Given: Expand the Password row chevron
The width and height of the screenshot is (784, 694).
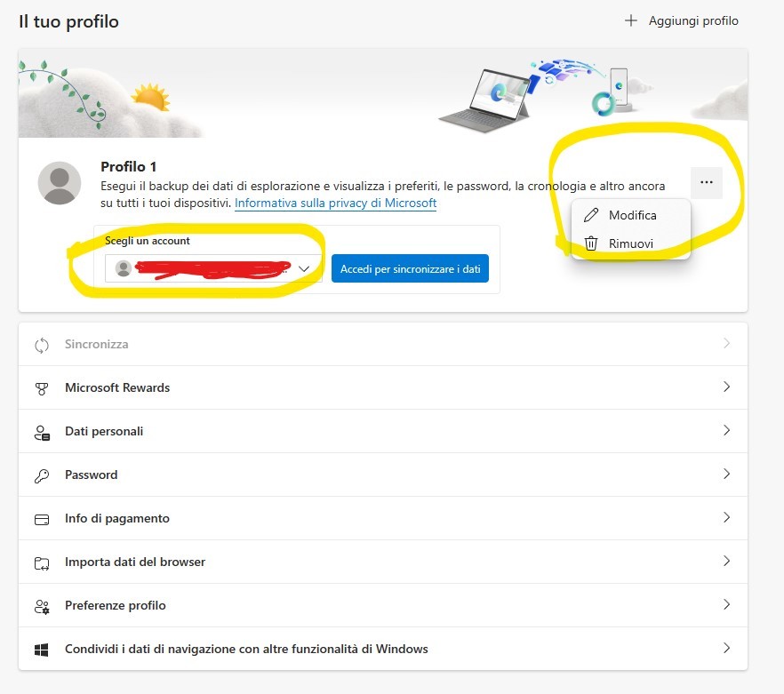Looking at the screenshot, I should coord(726,474).
